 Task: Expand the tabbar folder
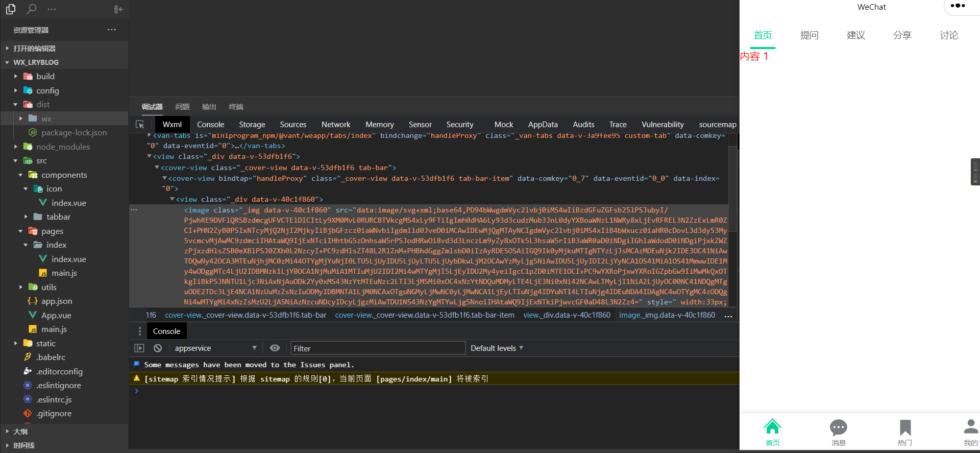pos(58,217)
